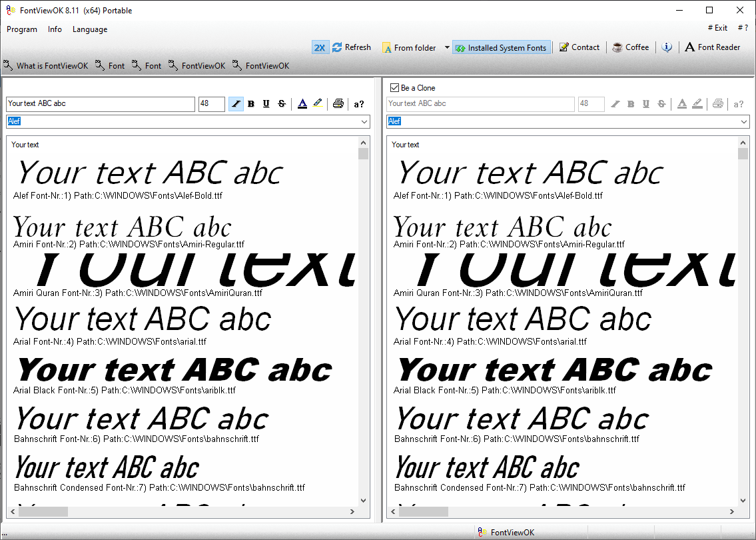
Task: Click the left panel vertical scrollbar thumb
Action: (x=364, y=153)
